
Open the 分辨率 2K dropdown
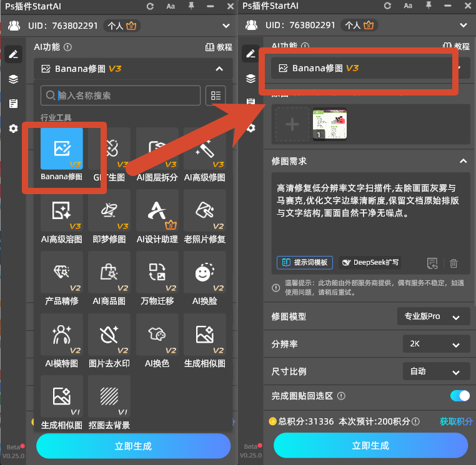[436, 344]
